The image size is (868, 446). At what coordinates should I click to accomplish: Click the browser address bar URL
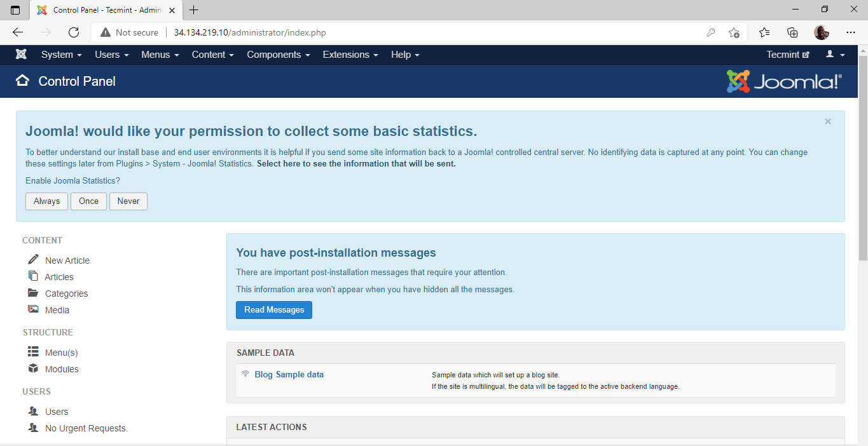[x=250, y=32]
